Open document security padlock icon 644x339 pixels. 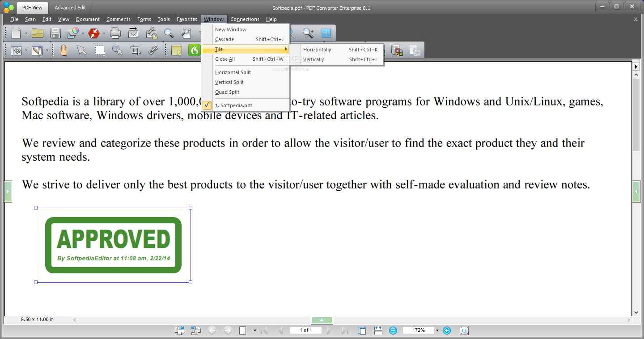(151, 33)
